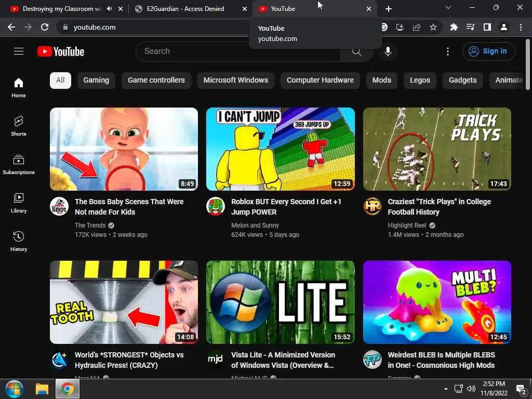Filter by Mods chip

coord(382,81)
